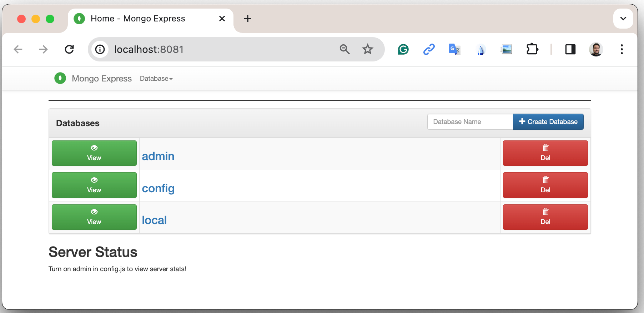Delete the local database

(x=545, y=217)
